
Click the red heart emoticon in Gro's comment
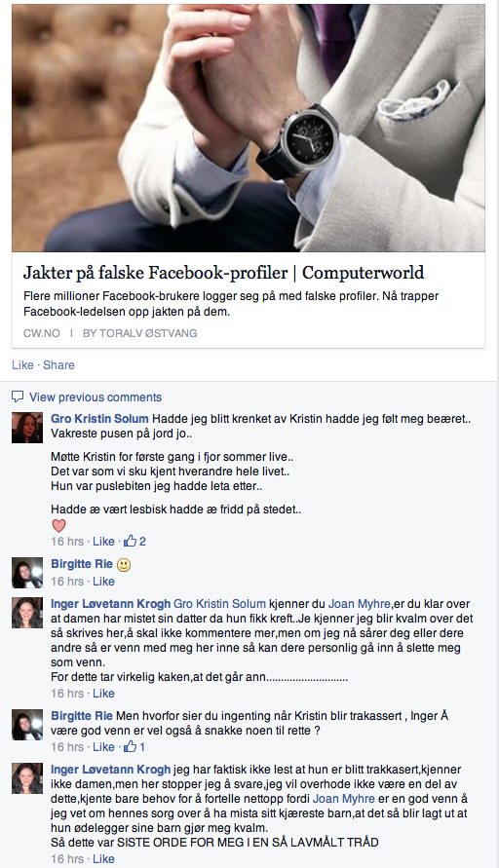pos(58,525)
